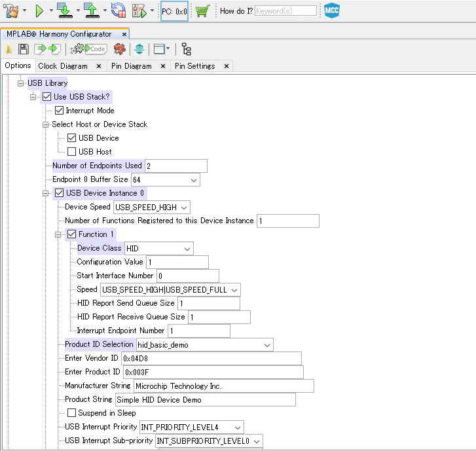The width and height of the screenshot is (476, 451).
Task: Click the Interrupt Endpoint Number field
Action: [199, 331]
